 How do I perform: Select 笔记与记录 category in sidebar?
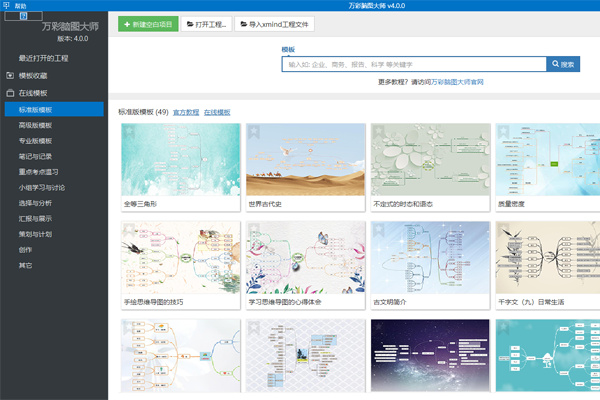click(x=35, y=156)
